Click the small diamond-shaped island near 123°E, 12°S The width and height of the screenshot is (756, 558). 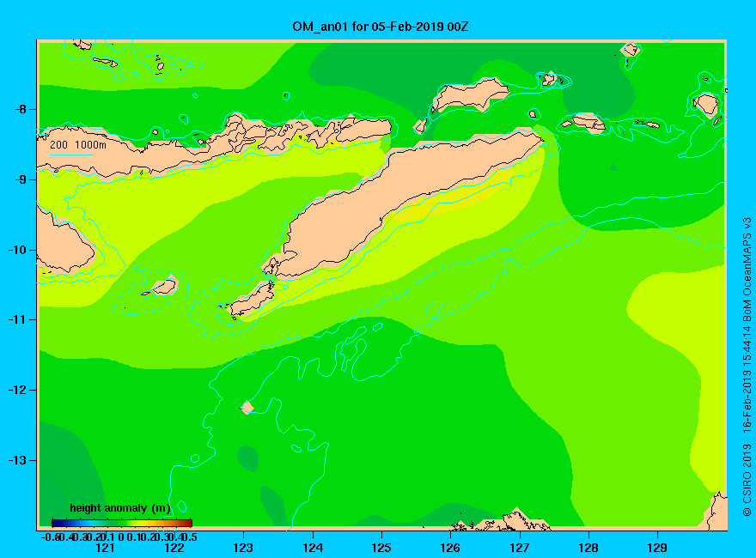(x=247, y=407)
